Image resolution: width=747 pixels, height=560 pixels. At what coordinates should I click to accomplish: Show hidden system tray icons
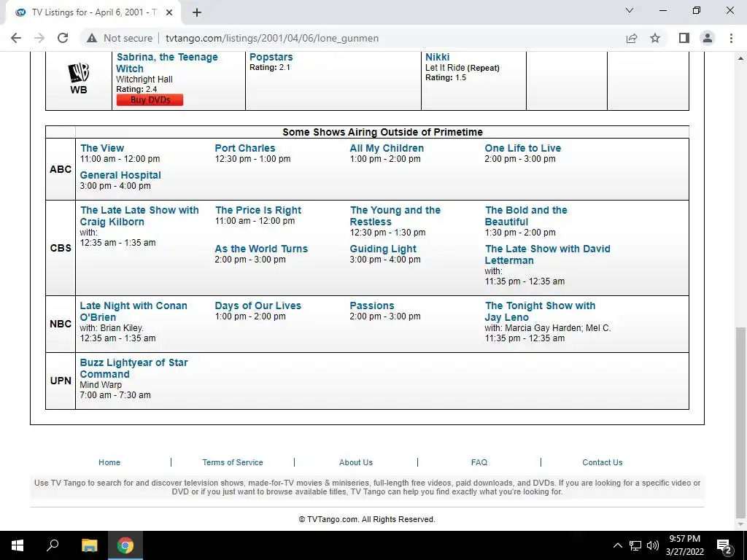(x=617, y=545)
